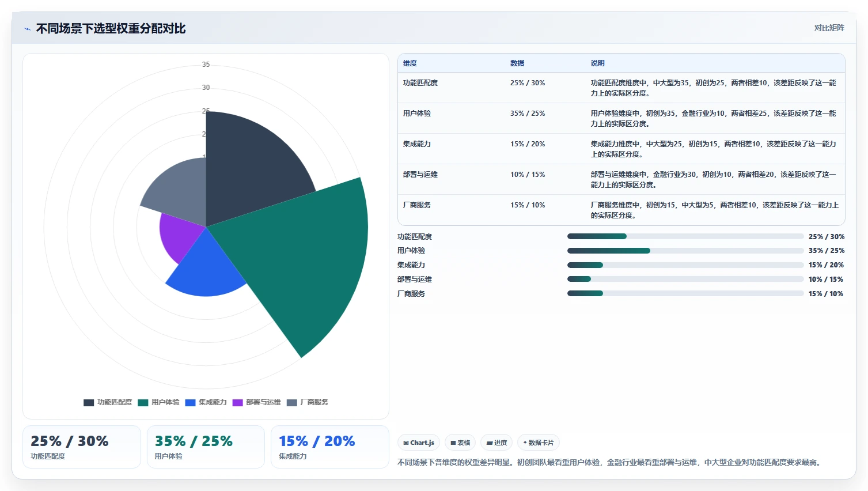Select the 厂商服务 table row name
Image resolution: width=868 pixels, height=491 pixels.
point(417,205)
